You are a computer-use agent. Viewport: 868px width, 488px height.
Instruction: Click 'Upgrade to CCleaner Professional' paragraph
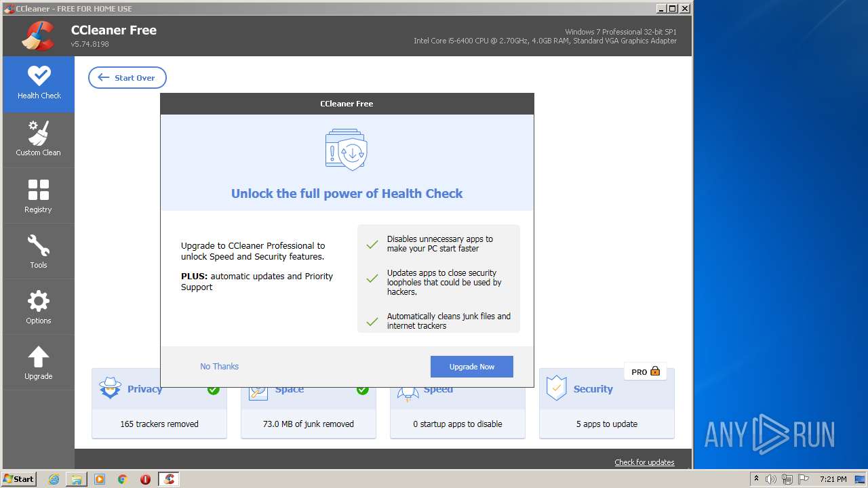coord(253,251)
